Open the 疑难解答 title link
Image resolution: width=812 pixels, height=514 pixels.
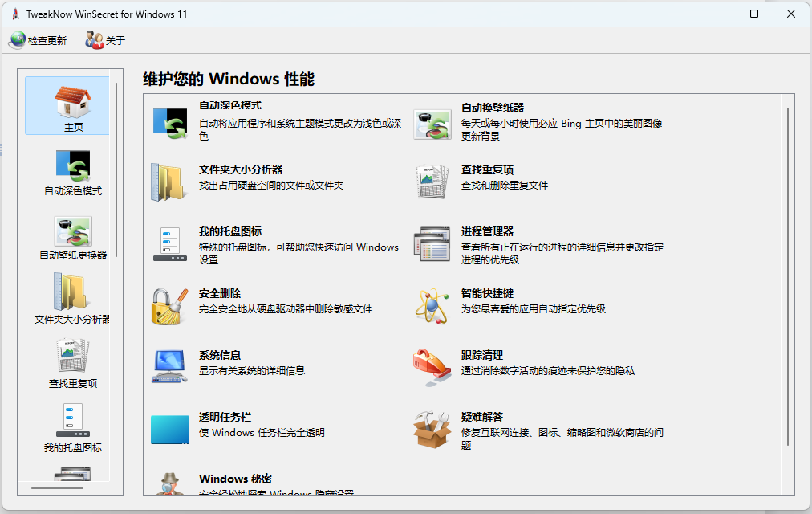coord(482,417)
